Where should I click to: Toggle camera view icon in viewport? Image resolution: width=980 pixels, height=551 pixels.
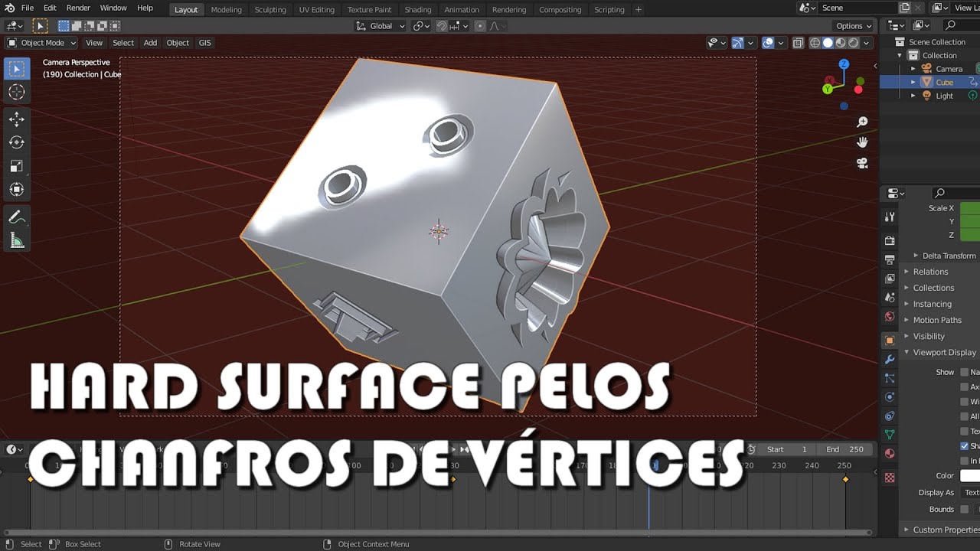[862, 163]
